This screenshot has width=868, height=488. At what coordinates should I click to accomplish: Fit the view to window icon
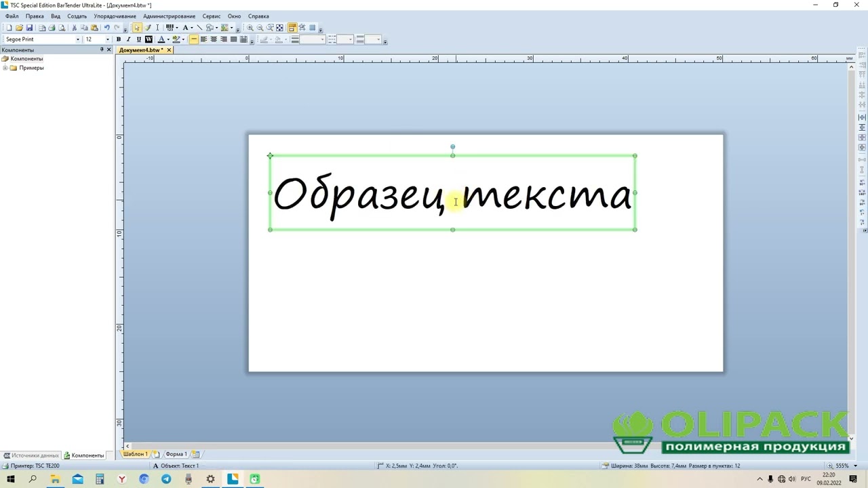coord(279,28)
